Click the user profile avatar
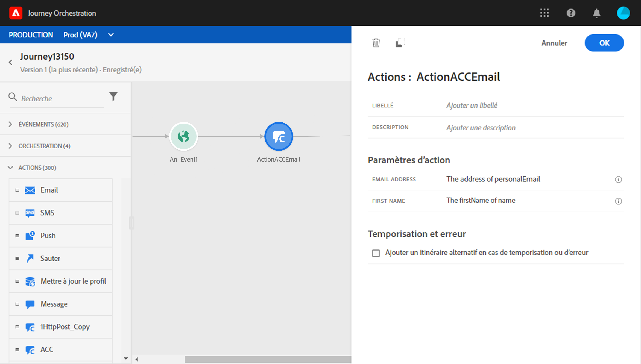The width and height of the screenshot is (641, 364). point(623,13)
